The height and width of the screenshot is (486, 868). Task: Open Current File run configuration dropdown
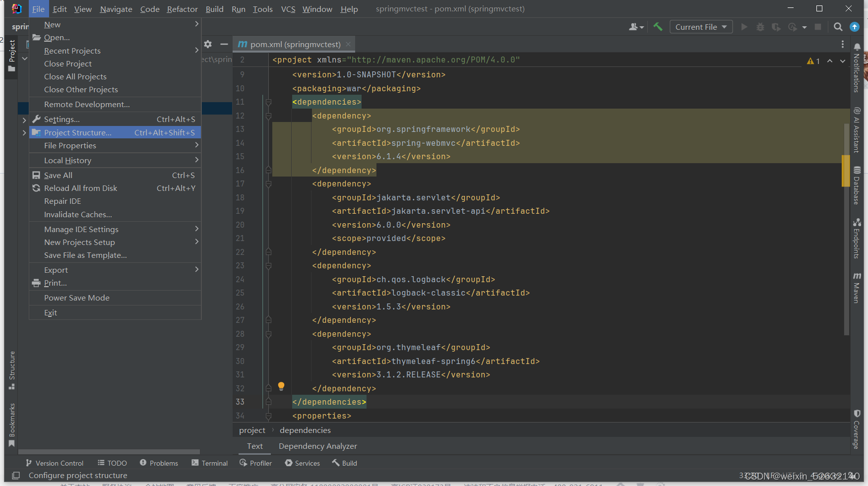(701, 27)
